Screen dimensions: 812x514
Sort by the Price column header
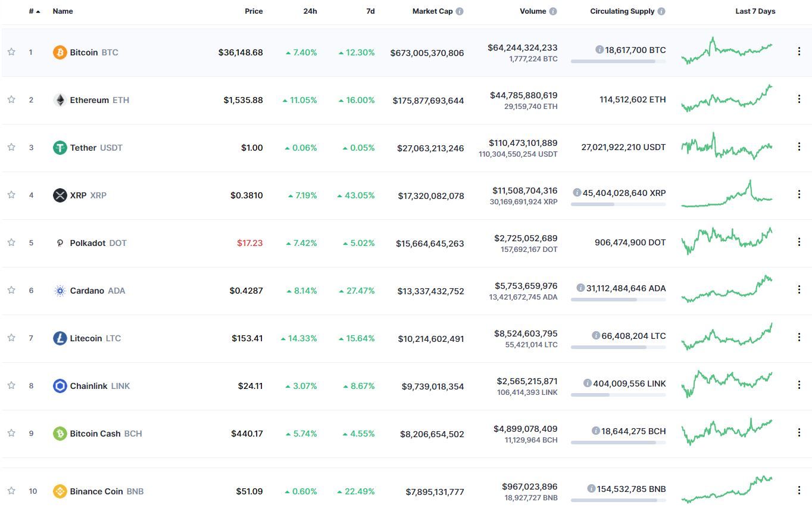tap(254, 11)
